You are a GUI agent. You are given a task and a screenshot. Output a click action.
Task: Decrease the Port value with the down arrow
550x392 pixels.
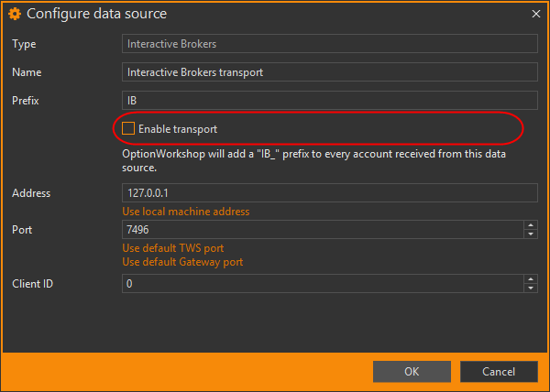point(530,234)
